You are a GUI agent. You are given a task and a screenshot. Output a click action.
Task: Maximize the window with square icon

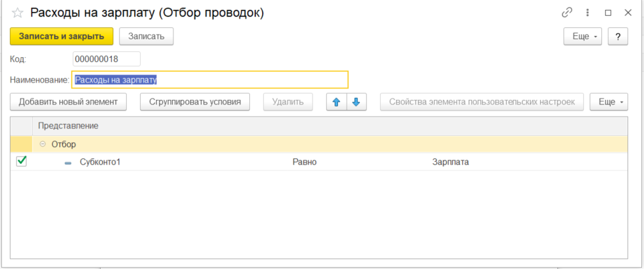pyautogui.click(x=607, y=13)
